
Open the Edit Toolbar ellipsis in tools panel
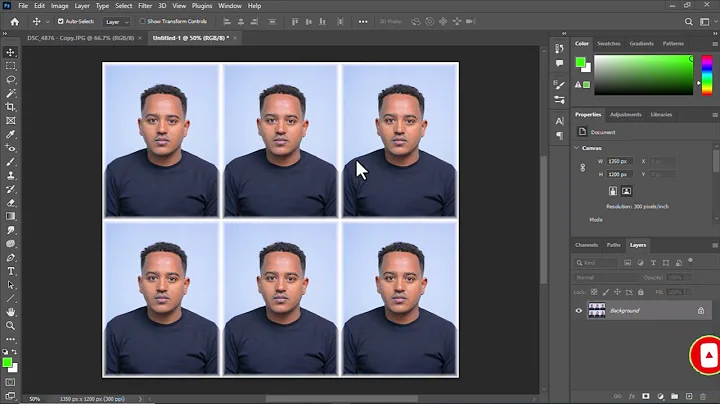click(x=10, y=339)
